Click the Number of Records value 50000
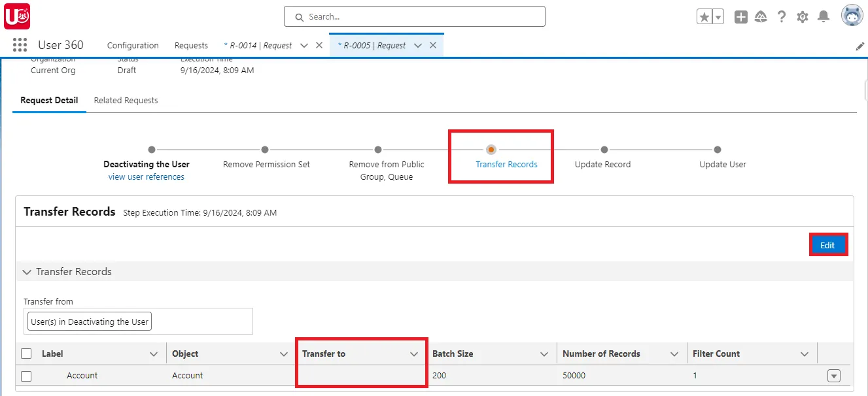The width and height of the screenshot is (868, 396). 574,376
